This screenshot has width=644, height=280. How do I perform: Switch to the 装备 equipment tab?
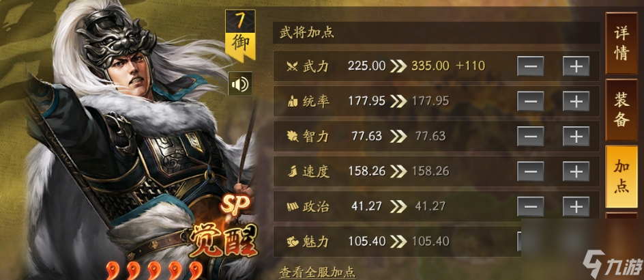click(621, 110)
